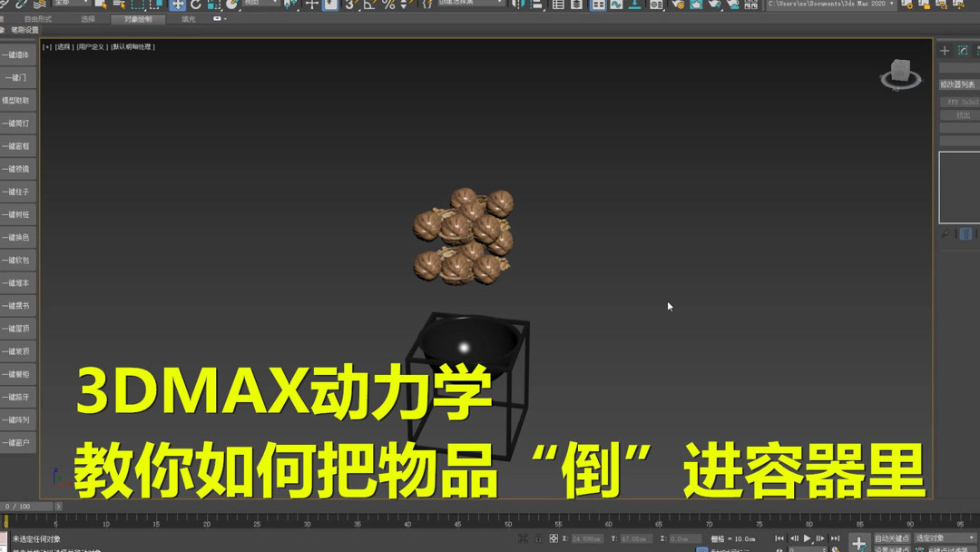Open the Select by Name dialog icon

pos(121,6)
